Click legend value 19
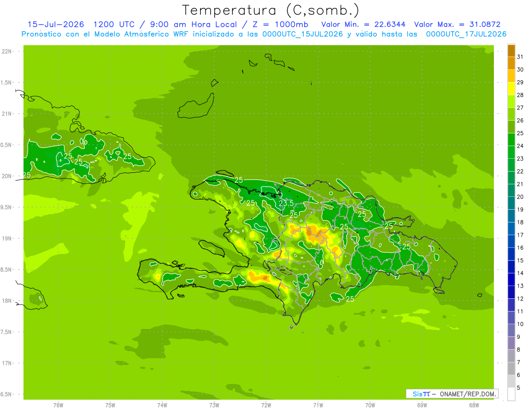The height and width of the screenshot is (411, 532). (x=520, y=209)
